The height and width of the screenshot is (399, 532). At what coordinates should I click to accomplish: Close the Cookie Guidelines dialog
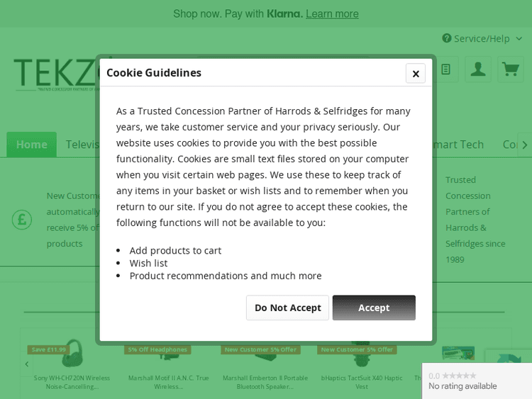pos(416,74)
